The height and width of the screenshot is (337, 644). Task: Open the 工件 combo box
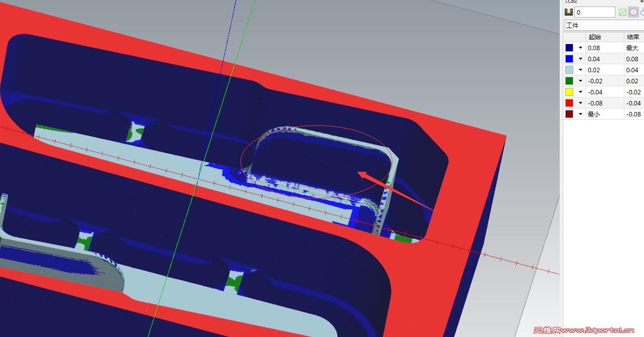[x=604, y=25]
